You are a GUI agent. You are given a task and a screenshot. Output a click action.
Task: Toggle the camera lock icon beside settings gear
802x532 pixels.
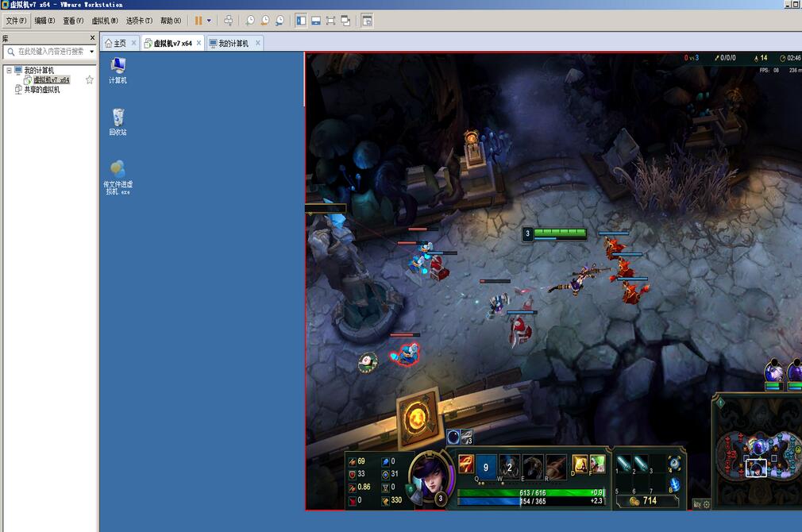(696, 504)
